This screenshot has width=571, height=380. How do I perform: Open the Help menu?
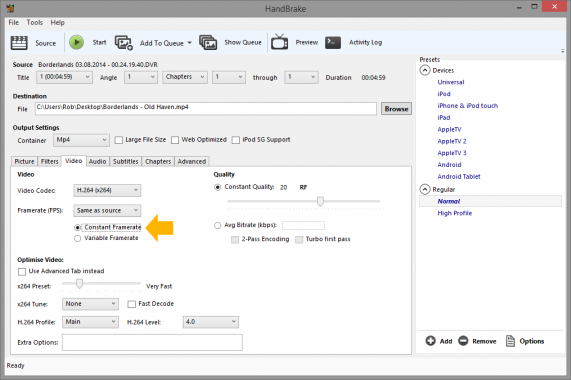(x=57, y=23)
